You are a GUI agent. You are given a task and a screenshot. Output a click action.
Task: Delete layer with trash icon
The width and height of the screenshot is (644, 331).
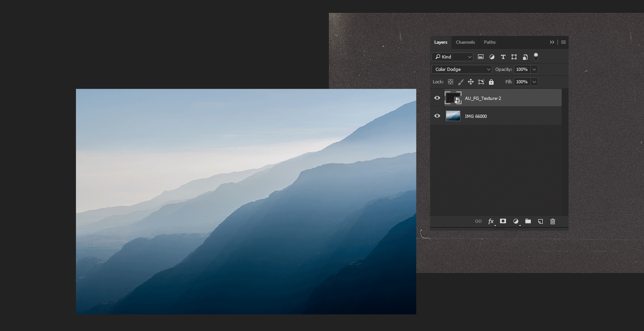(x=553, y=221)
